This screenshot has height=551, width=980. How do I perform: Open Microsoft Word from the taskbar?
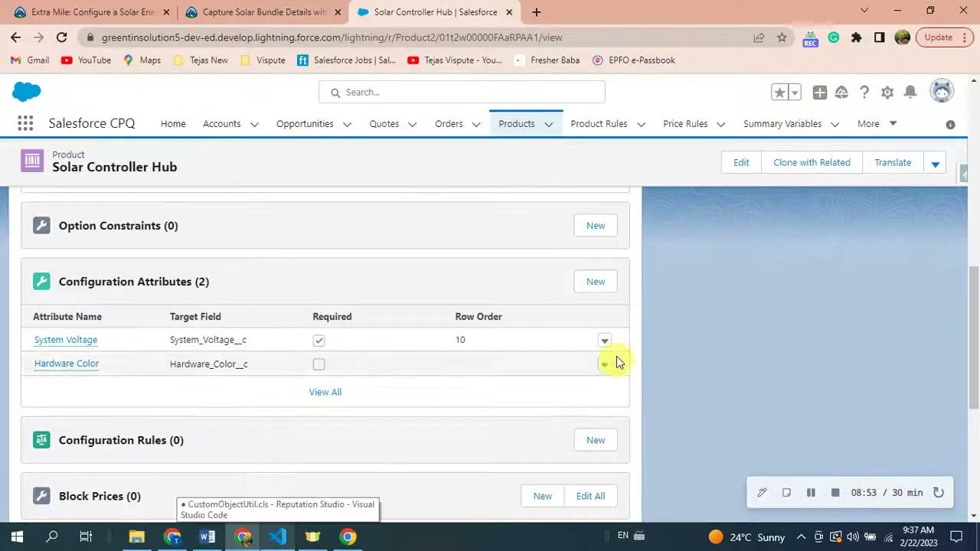point(207,536)
